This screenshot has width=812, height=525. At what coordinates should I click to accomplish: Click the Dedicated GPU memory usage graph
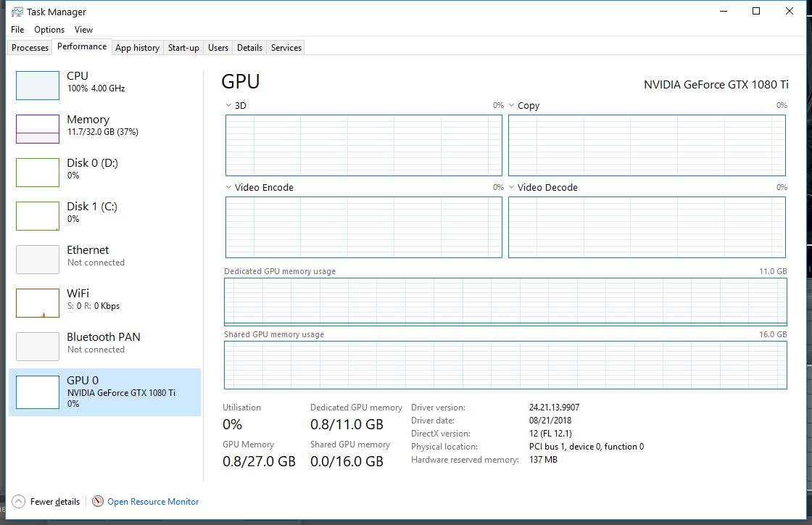(x=505, y=302)
